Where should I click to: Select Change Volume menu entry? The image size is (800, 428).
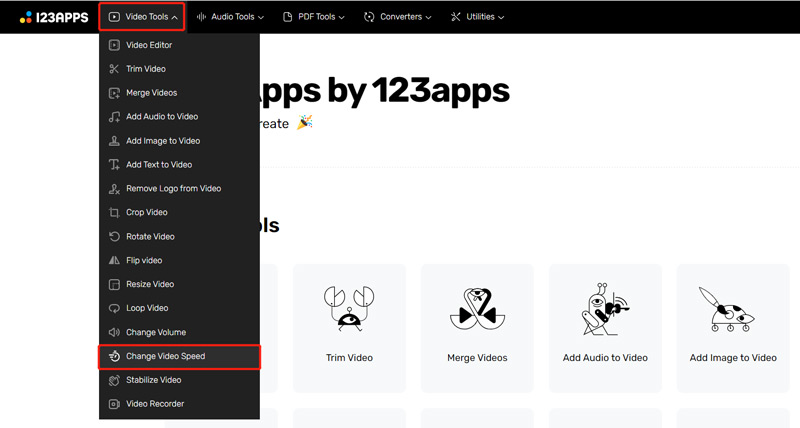tap(179, 332)
